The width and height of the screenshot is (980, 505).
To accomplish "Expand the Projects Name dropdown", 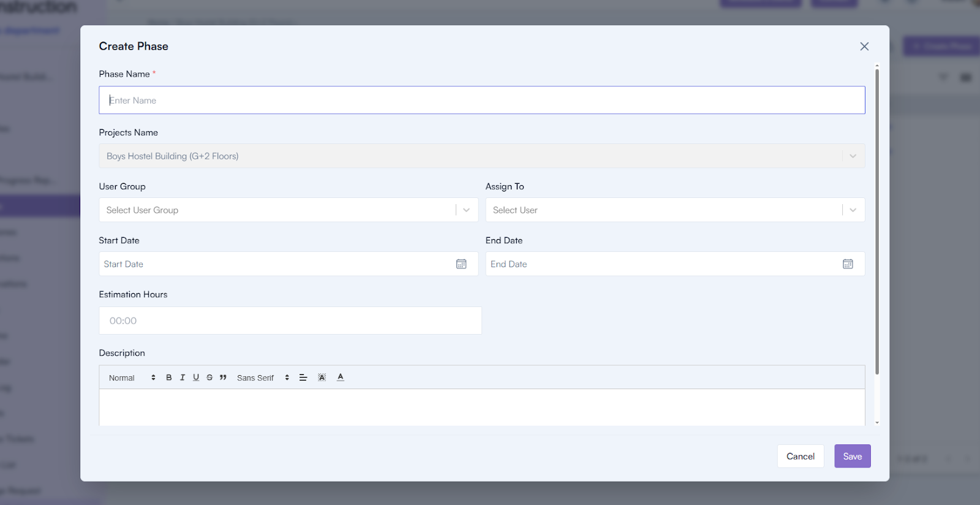I will (853, 156).
